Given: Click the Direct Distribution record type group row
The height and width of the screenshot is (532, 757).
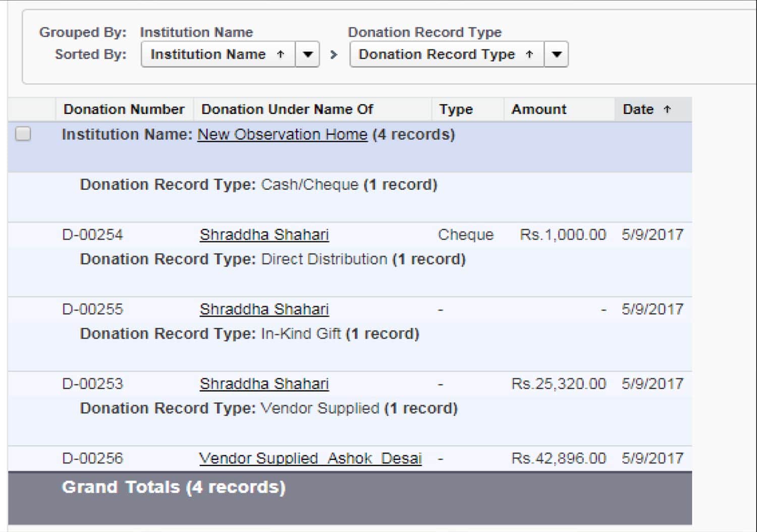Looking at the screenshot, I should 350,272.
